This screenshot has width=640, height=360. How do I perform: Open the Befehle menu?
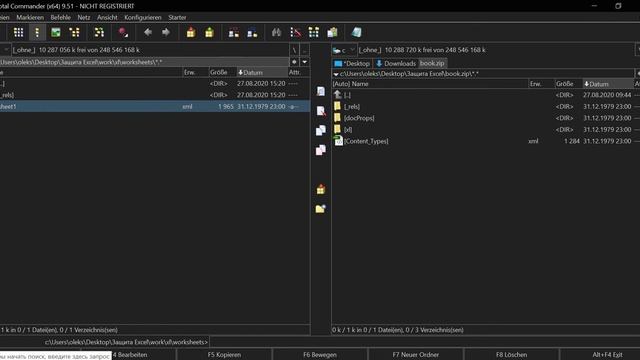[x=60, y=18]
